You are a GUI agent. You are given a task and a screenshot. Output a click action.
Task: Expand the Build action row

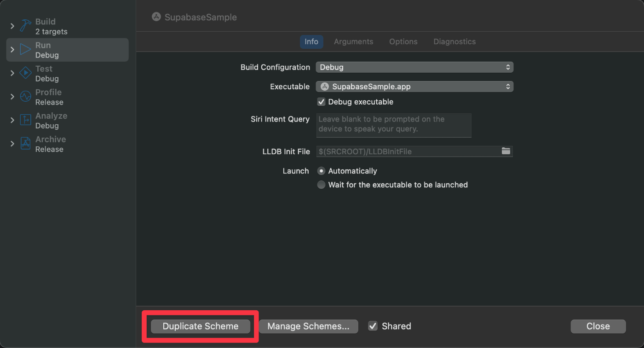click(12, 26)
